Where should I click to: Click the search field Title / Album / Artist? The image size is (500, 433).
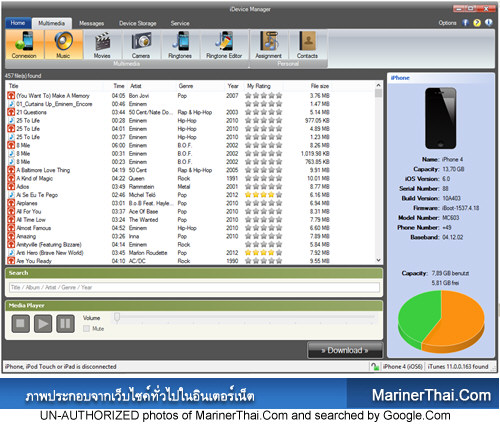194,287
